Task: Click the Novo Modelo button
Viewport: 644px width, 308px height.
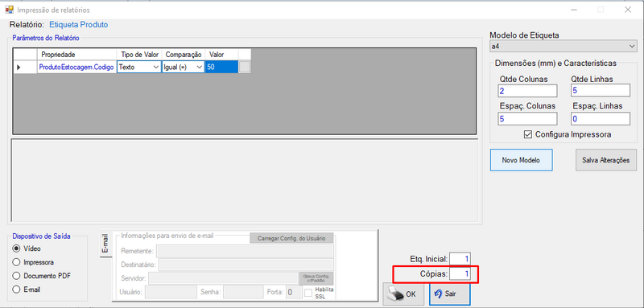Action: pos(521,160)
